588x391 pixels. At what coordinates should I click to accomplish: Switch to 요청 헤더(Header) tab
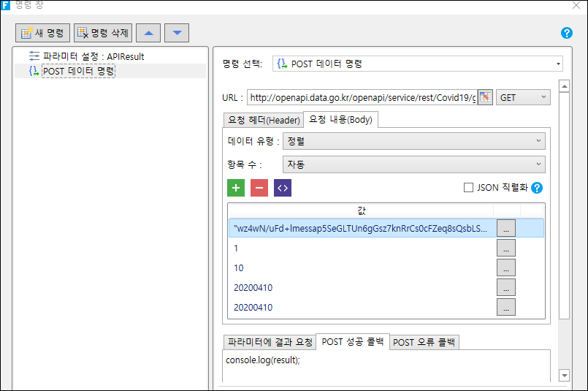264,120
